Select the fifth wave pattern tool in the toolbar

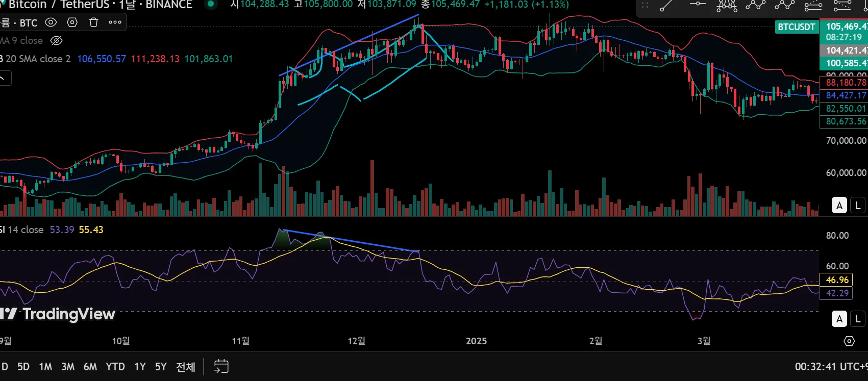pos(785,6)
